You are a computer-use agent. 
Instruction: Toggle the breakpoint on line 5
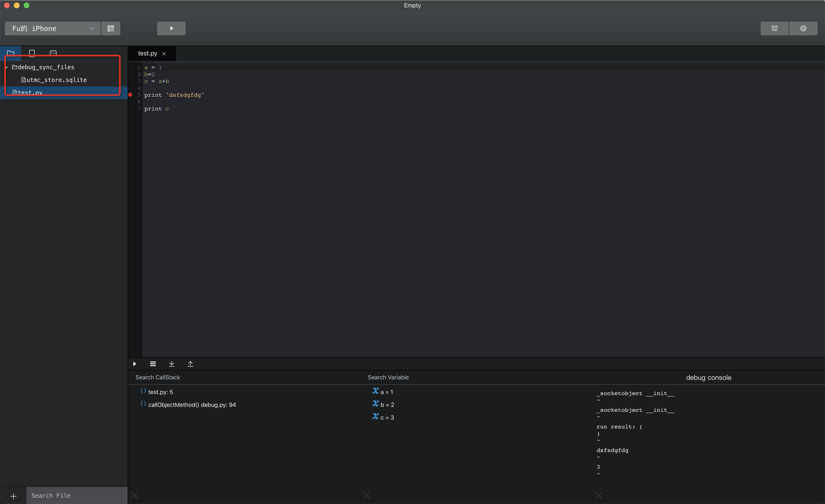(x=130, y=95)
